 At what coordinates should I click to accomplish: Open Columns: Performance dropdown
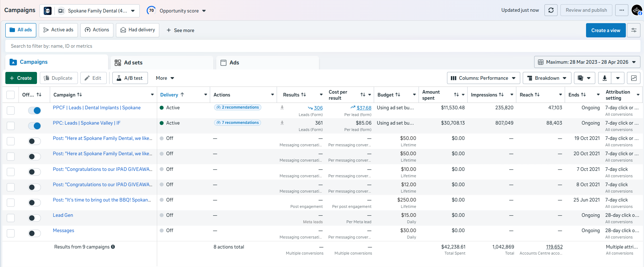(483, 78)
